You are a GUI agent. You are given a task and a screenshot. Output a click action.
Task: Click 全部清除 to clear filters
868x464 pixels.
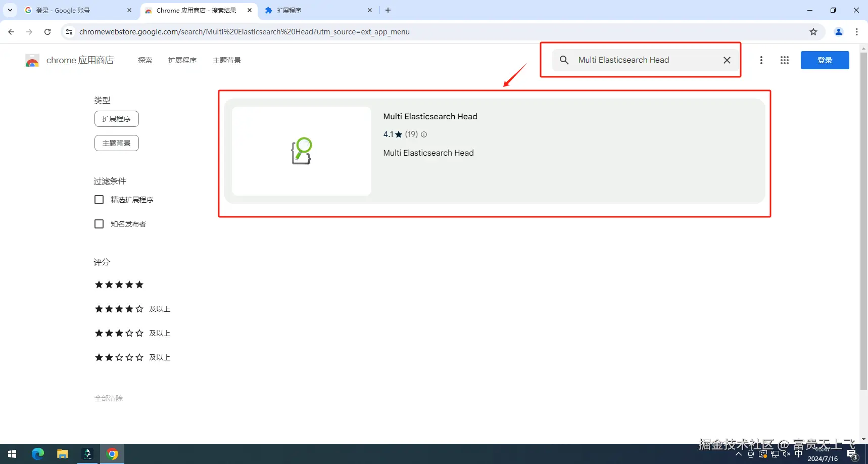(109, 398)
